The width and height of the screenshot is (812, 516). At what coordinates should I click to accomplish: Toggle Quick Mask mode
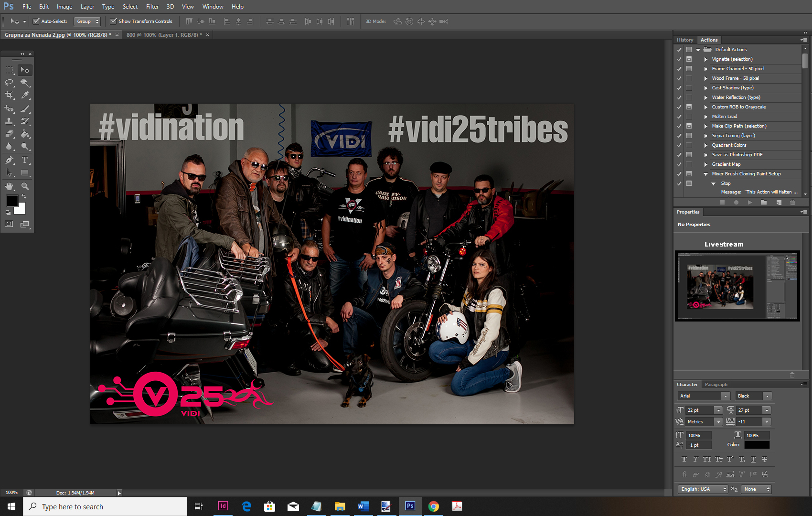tap(9, 224)
